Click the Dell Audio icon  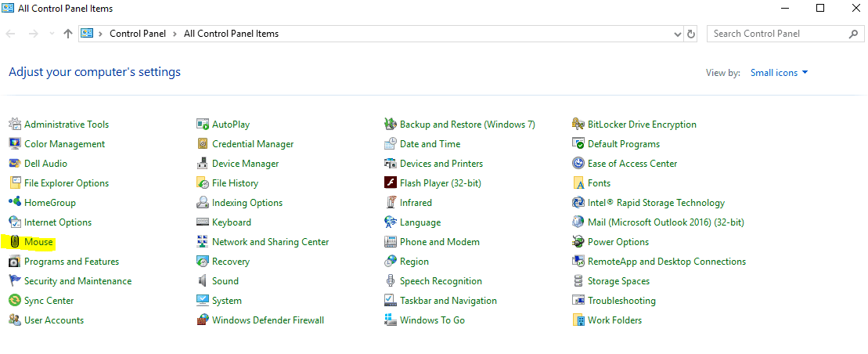point(15,164)
